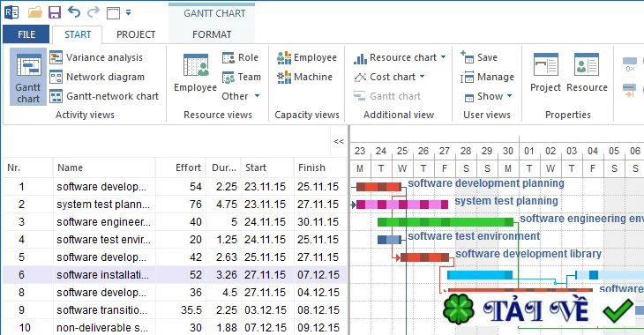Select row 3 software engineer...
This screenshot has height=335, width=644.
tap(175, 221)
